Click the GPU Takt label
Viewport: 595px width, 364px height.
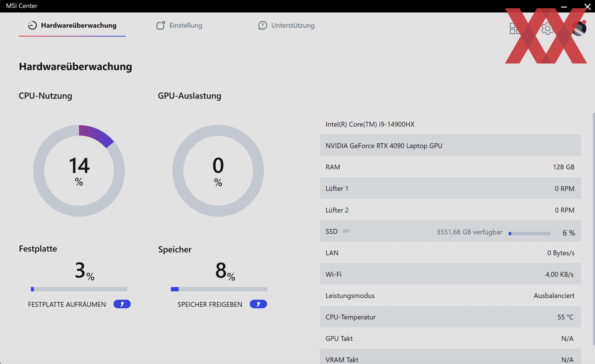tap(339, 339)
